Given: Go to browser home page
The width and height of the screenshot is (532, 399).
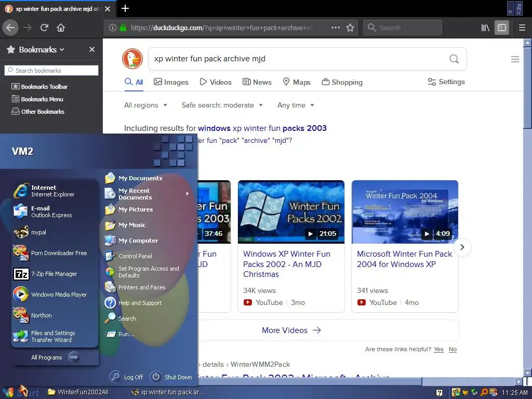Looking at the screenshot, I should (x=61, y=28).
